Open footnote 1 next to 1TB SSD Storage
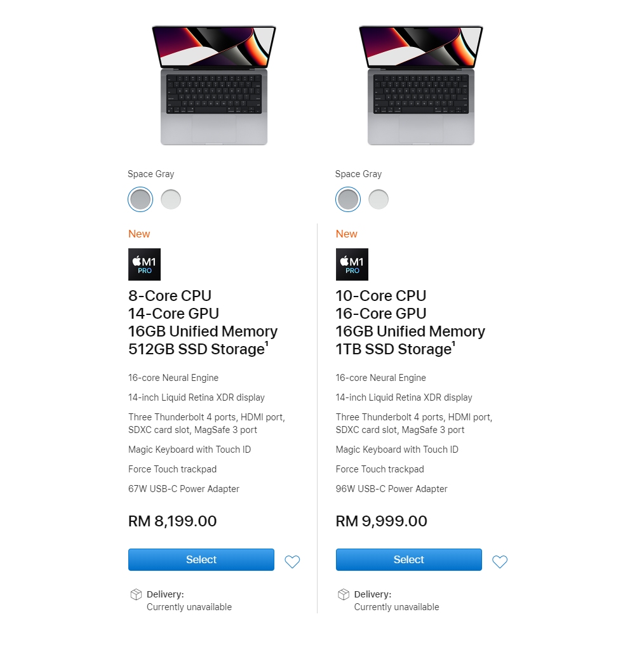 point(453,345)
